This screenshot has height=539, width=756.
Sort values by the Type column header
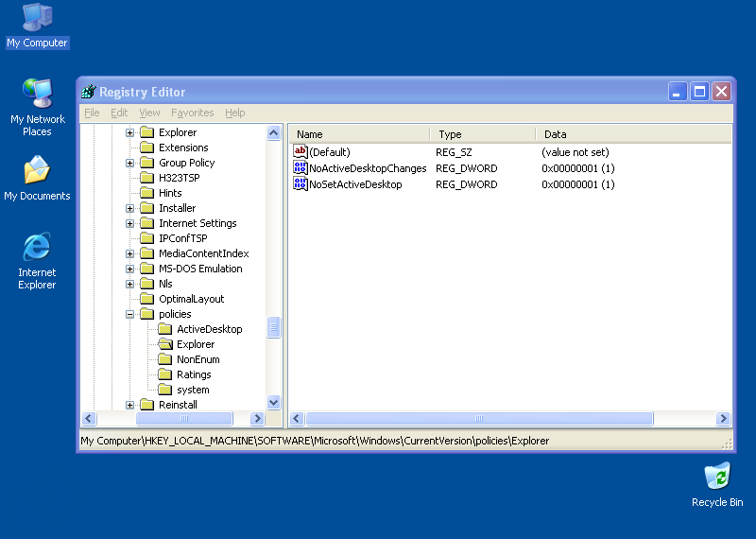pyautogui.click(x=483, y=134)
